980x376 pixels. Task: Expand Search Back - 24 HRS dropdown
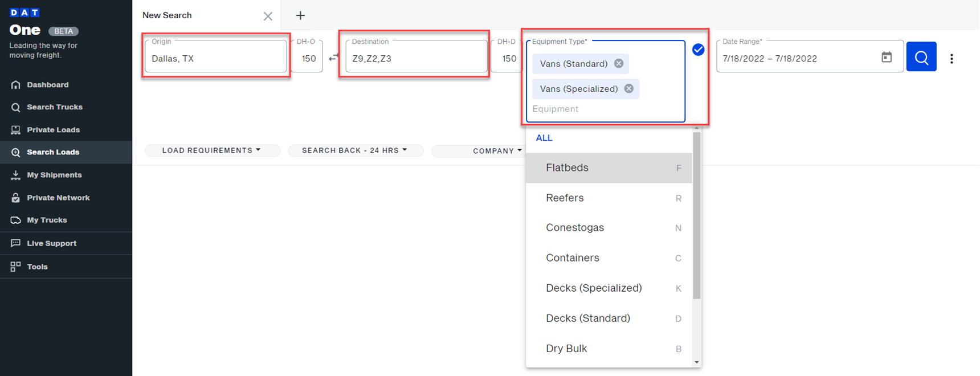(355, 150)
